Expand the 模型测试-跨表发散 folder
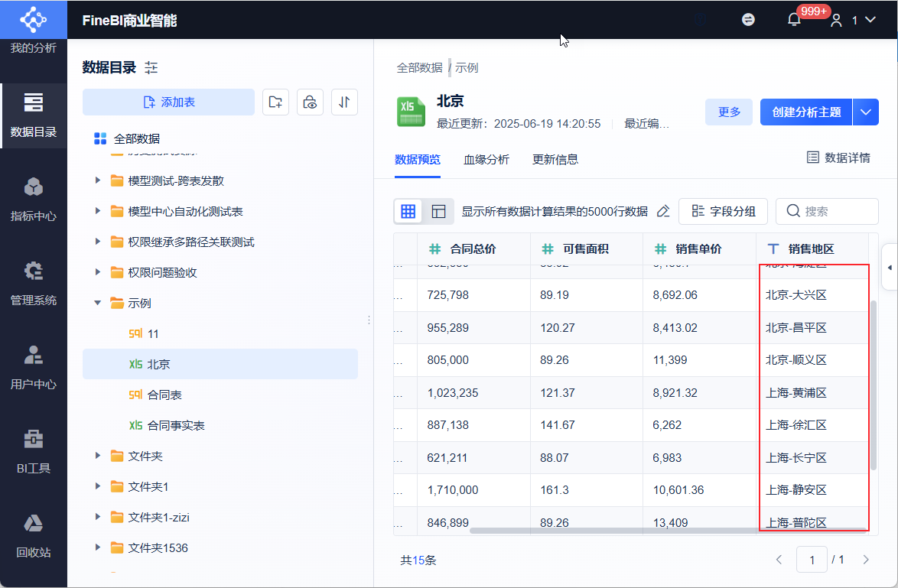The width and height of the screenshot is (898, 588). pyautogui.click(x=98, y=180)
